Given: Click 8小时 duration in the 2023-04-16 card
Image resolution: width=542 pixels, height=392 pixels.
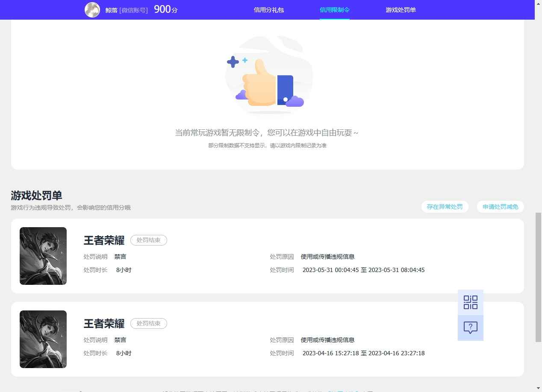Looking at the screenshot, I should [x=124, y=353].
